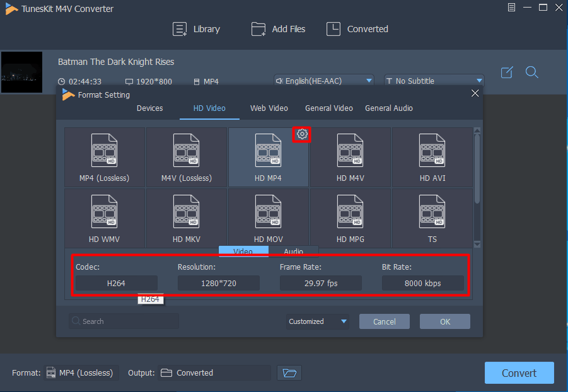Viewport: 568px width, 392px height.
Task: Click the Format MP4 (Lossless) field
Action: tap(81, 373)
